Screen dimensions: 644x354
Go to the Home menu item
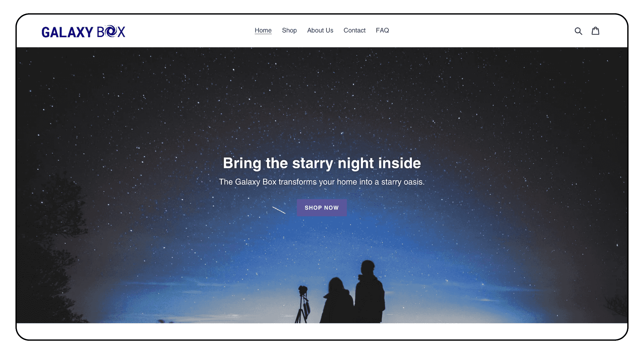tap(263, 30)
